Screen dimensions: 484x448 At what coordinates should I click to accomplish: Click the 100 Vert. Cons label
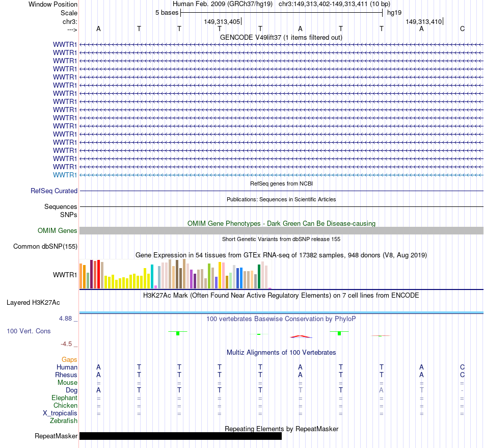click(x=29, y=331)
